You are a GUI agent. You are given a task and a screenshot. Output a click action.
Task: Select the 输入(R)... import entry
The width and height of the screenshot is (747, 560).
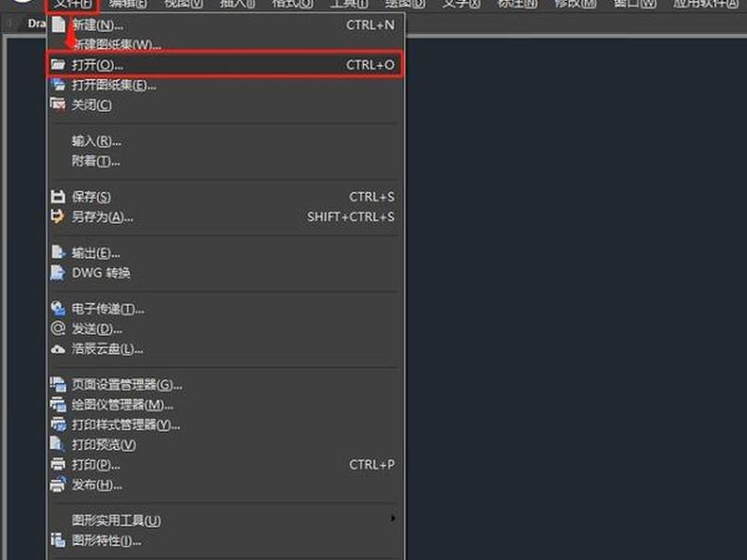pos(96,141)
